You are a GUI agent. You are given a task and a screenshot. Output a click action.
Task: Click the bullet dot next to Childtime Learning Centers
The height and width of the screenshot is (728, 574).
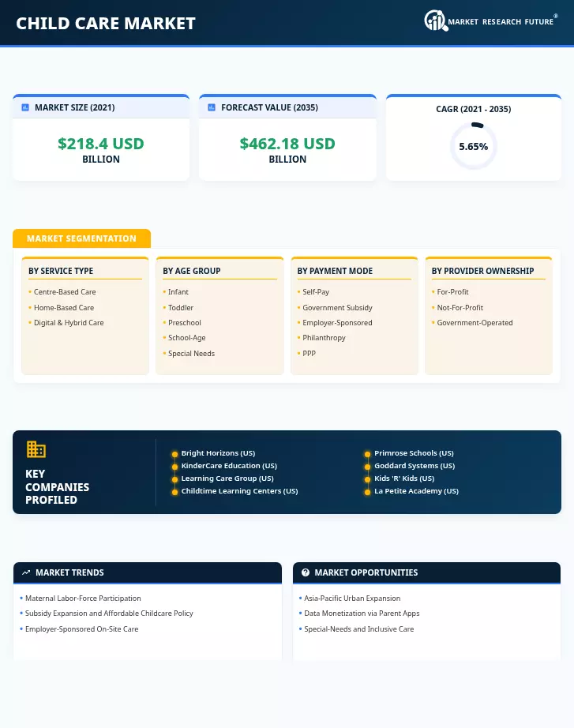(174, 492)
